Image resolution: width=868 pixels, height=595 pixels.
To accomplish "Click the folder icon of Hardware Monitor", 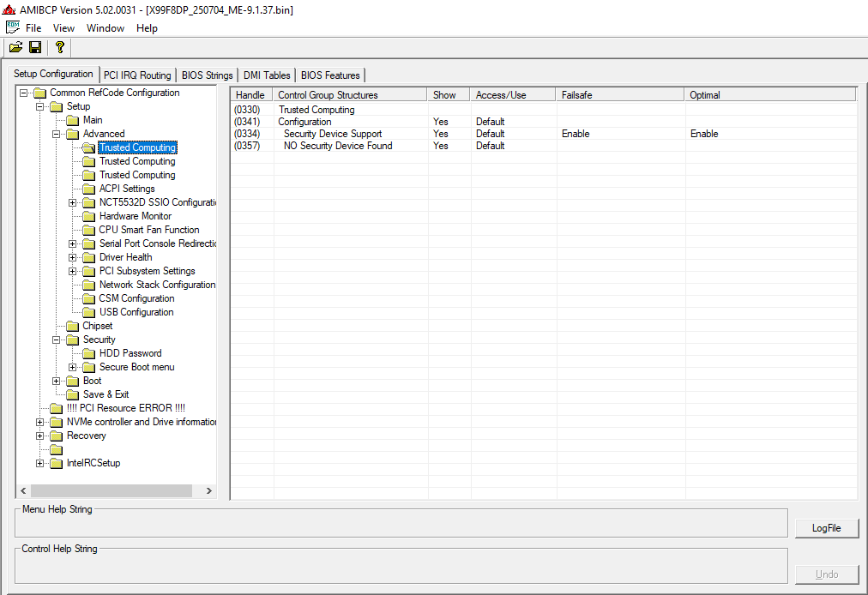I will tap(88, 216).
